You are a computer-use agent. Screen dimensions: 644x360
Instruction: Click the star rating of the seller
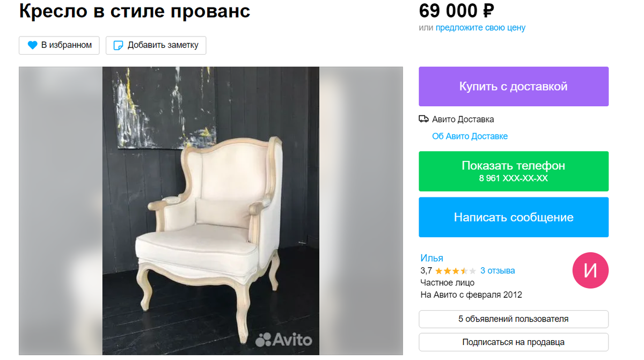click(x=455, y=271)
